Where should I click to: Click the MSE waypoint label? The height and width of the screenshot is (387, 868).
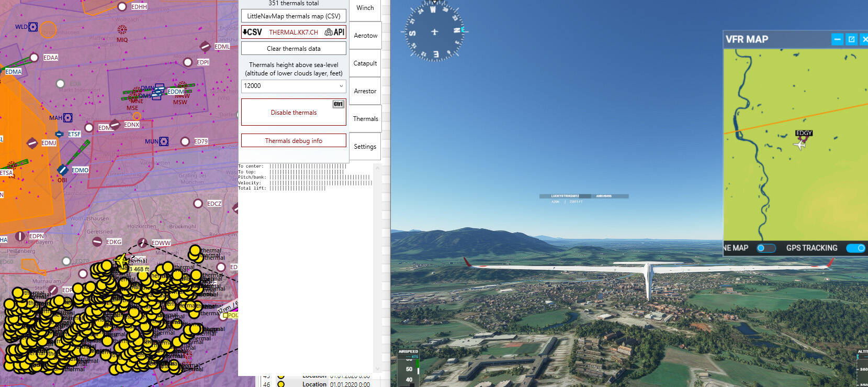132,108
